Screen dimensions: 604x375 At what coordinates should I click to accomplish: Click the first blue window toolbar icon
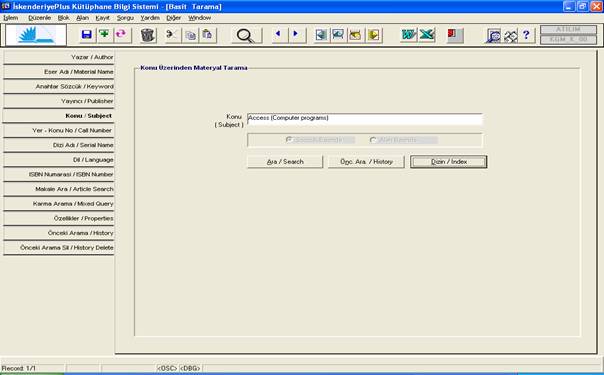tap(321, 35)
